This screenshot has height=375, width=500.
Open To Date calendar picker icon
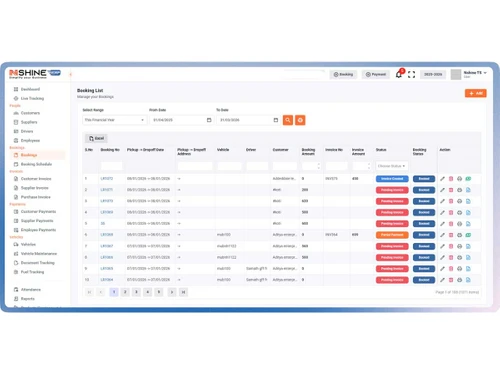(x=276, y=120)
